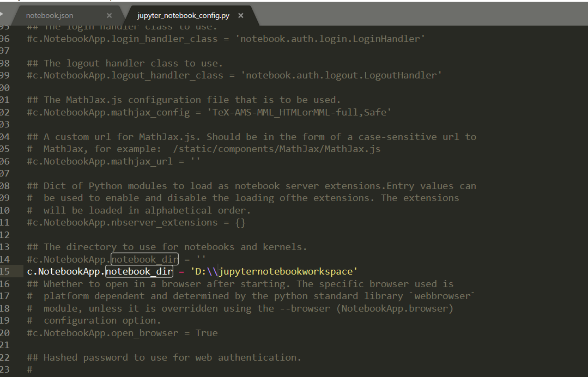
Task: Click the nbserver_extensions = {} line
Action: point(136,222)
